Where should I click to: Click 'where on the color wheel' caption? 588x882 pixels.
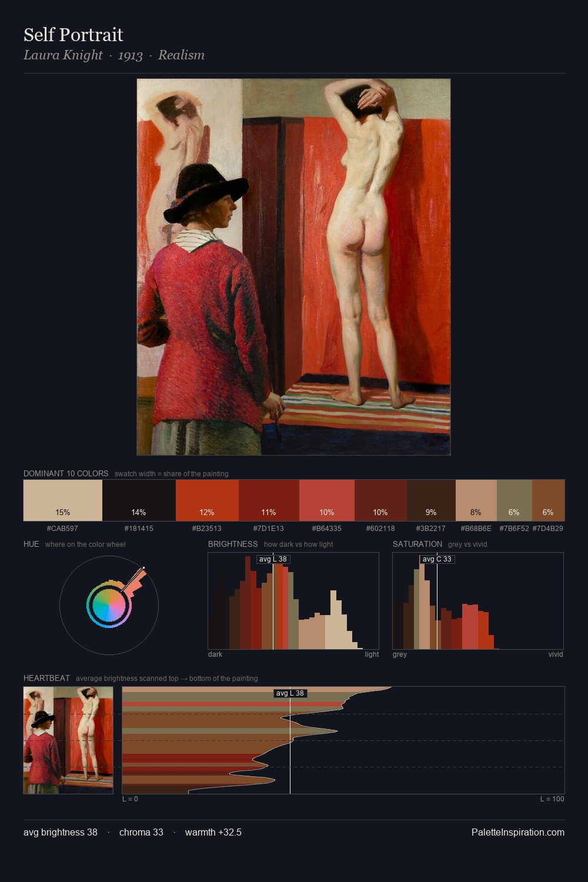pyautogui.click(x=85, y=544)
